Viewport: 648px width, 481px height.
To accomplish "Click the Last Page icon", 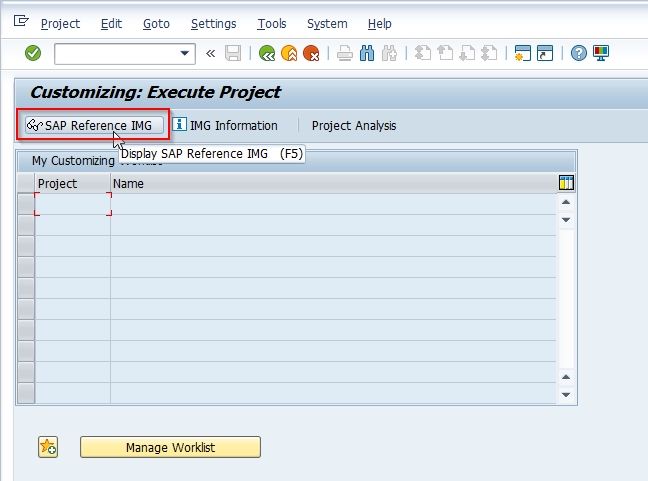I will [489, 53].
